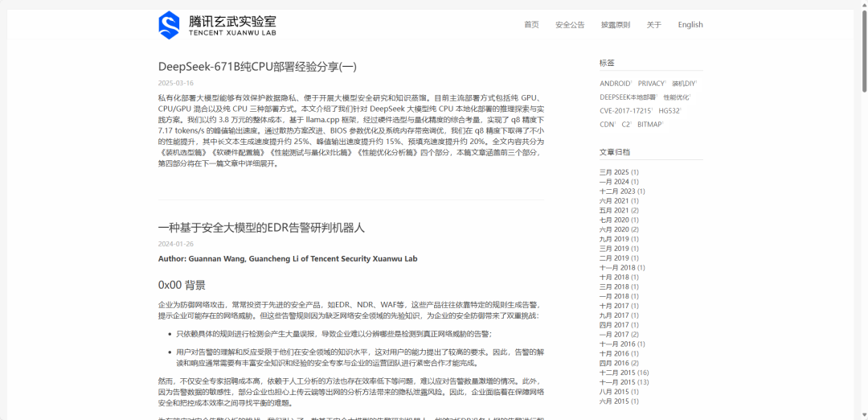Viewport: 868px width, 420px height.
Task: Select the PRIVACY tag
Action: coord(651,84)
